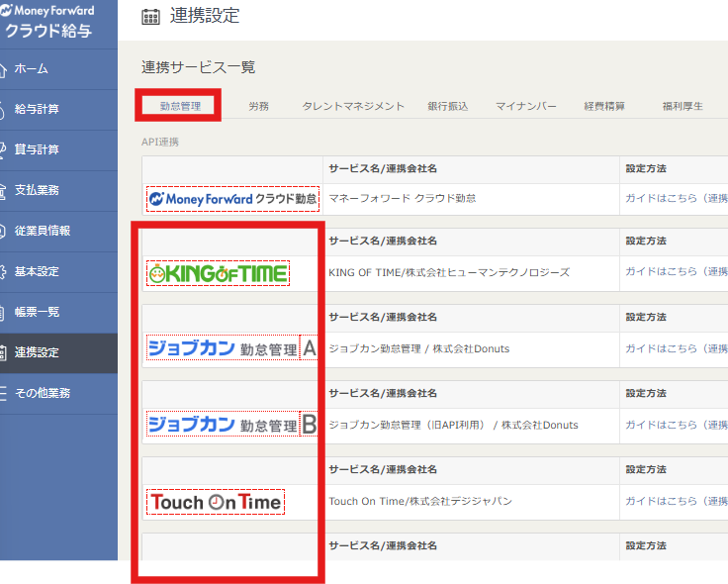Select the 銀行振込 tab
728x584 pixels.
coord(448,106)
